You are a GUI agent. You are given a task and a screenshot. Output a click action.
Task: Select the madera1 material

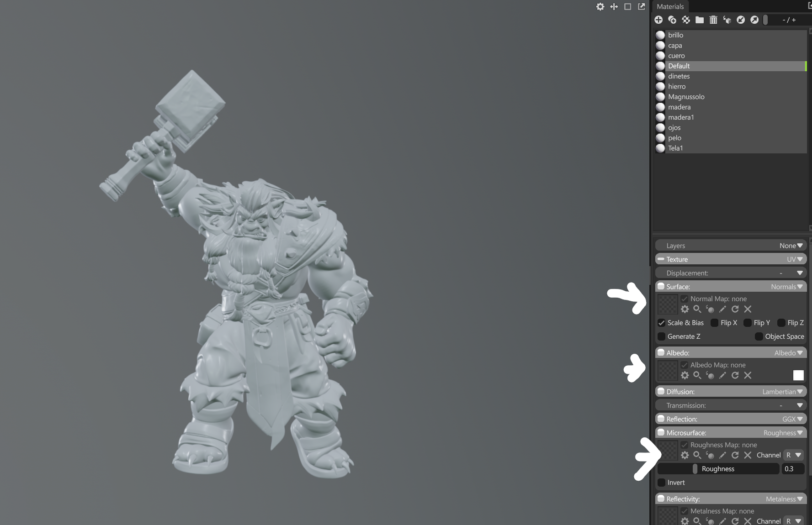click(x=731, y=117)
